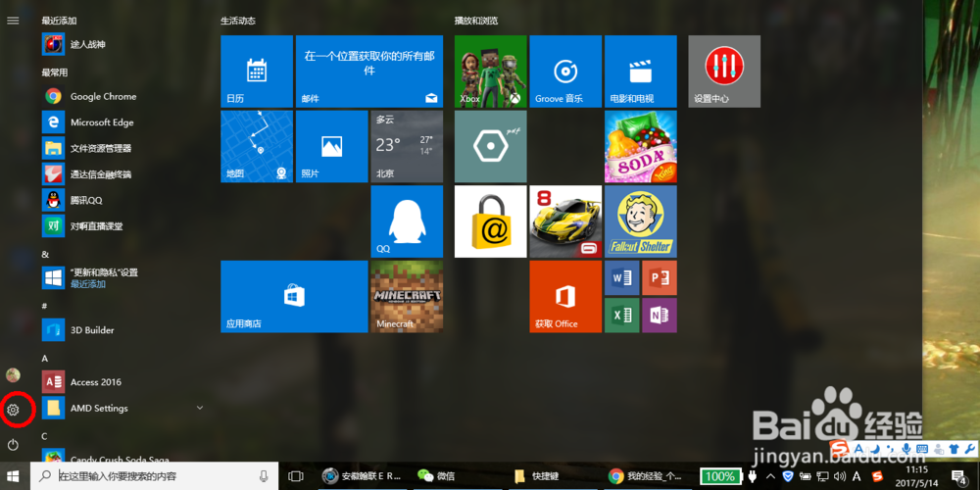Click the Windows Start button
This screenshot has height=490, width=980.
pos(13,476)
